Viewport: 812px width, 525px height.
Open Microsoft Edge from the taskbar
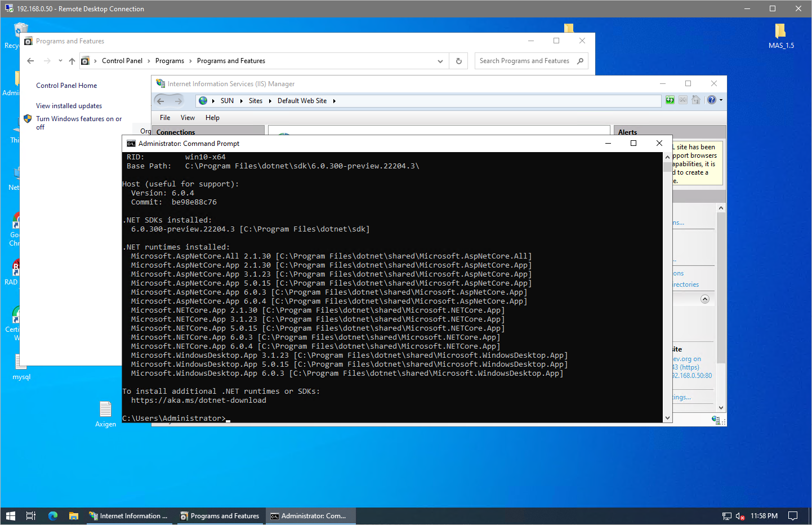pos(52,515)
